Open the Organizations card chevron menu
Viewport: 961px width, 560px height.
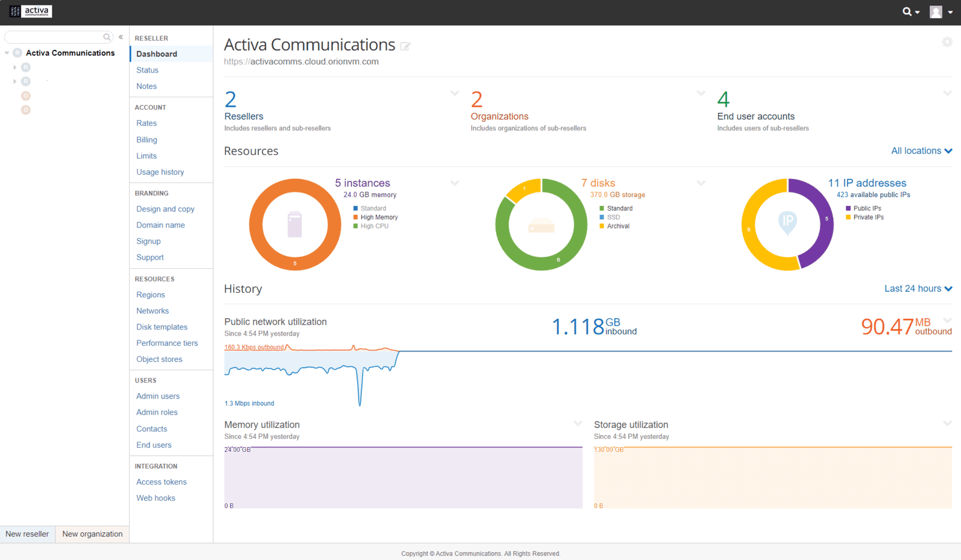pos(701,93)
